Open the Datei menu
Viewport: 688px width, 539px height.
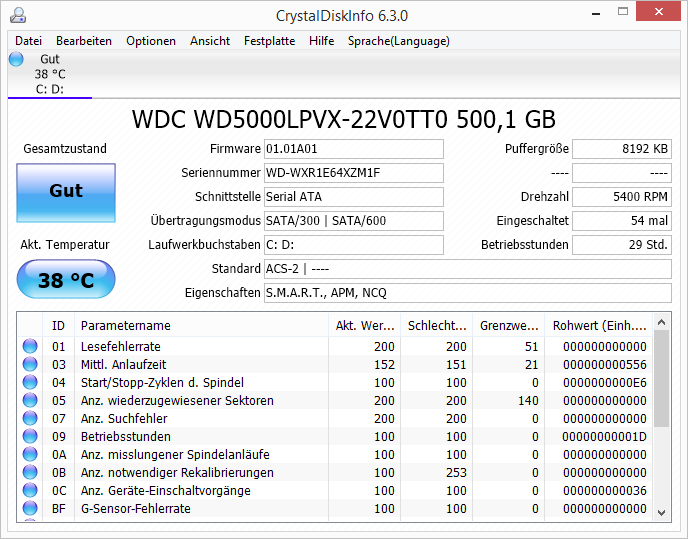pos(29,41)
